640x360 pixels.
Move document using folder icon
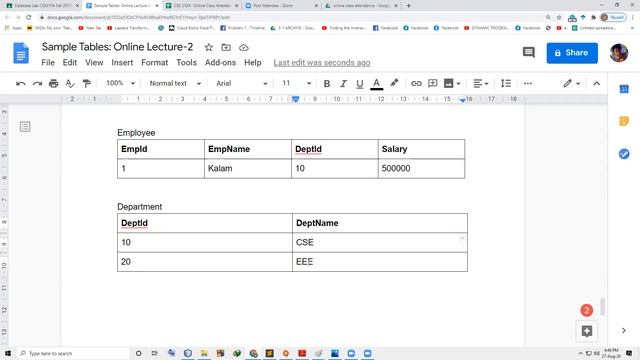pyautogui.click(x=226, y=47)
